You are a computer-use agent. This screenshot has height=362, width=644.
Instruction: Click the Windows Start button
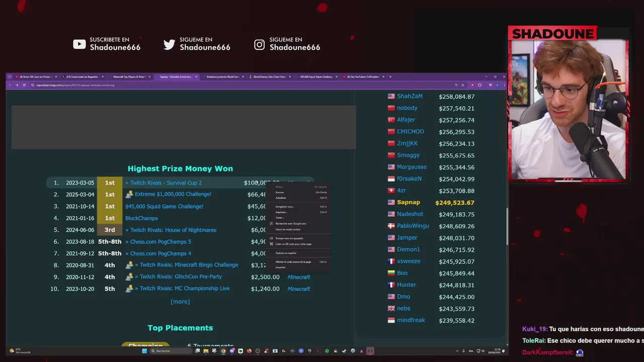144,351
